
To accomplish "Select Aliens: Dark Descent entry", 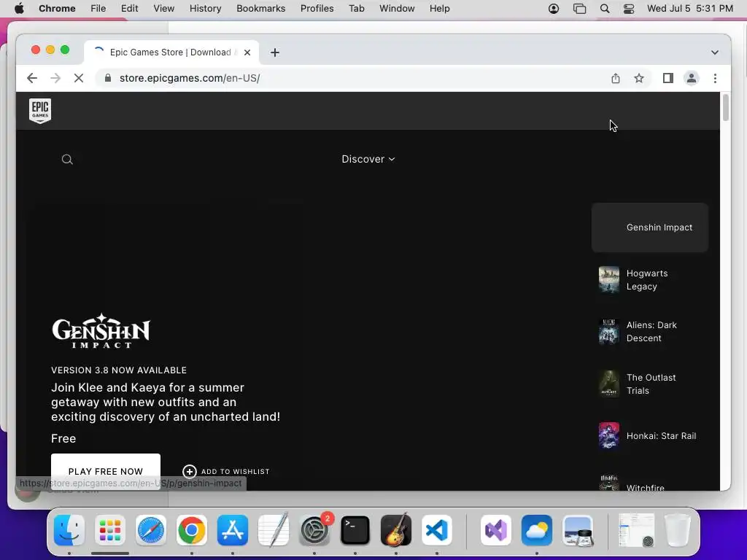I will 650,332.
